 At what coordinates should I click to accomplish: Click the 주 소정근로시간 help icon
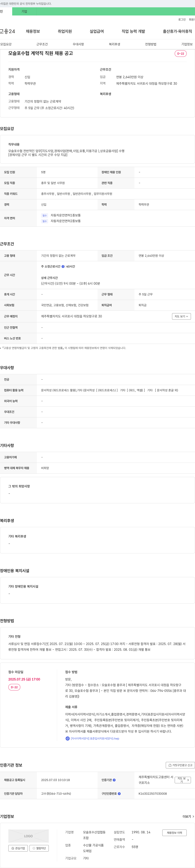63,267
